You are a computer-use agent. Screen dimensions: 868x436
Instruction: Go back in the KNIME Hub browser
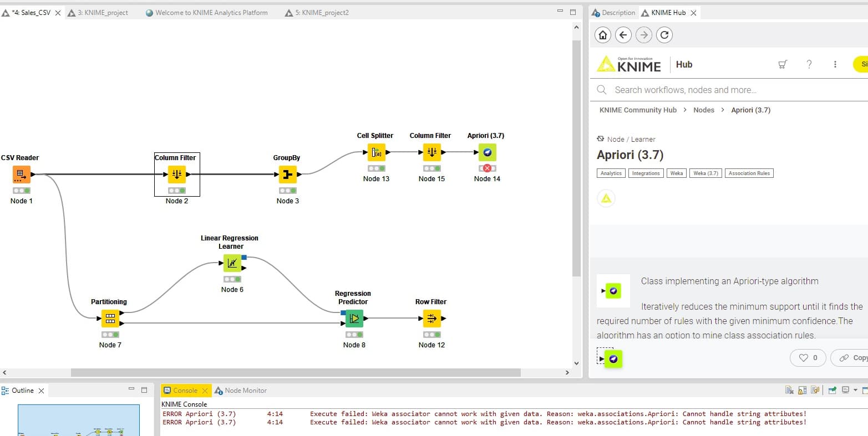point(623,35)
